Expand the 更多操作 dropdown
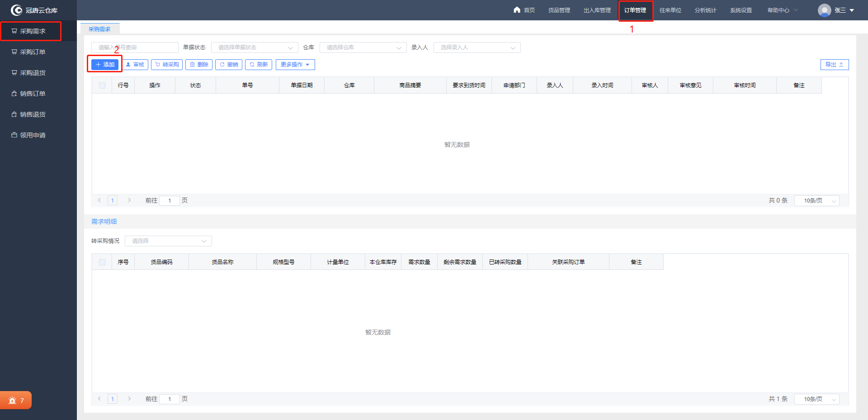Viewport: 868px width, 420px height. (x=295, y=65)
